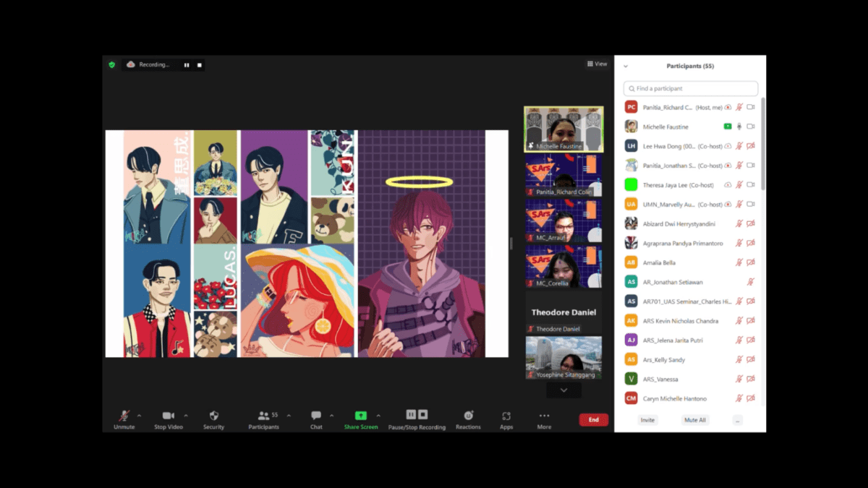Viewport: 868px width, 488px height.
Task: Click the Find a participant search field
Action: point(691,88)
